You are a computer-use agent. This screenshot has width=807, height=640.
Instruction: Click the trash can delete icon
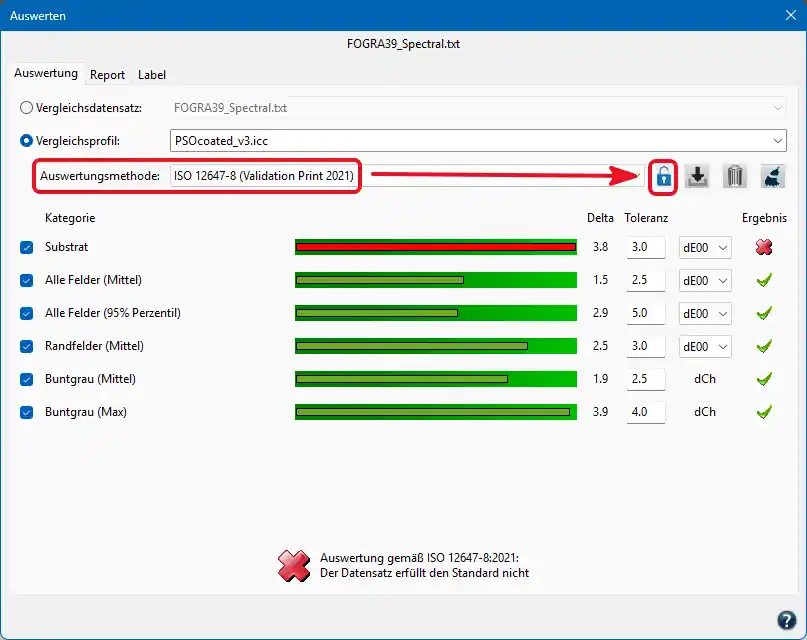point(734,176)
